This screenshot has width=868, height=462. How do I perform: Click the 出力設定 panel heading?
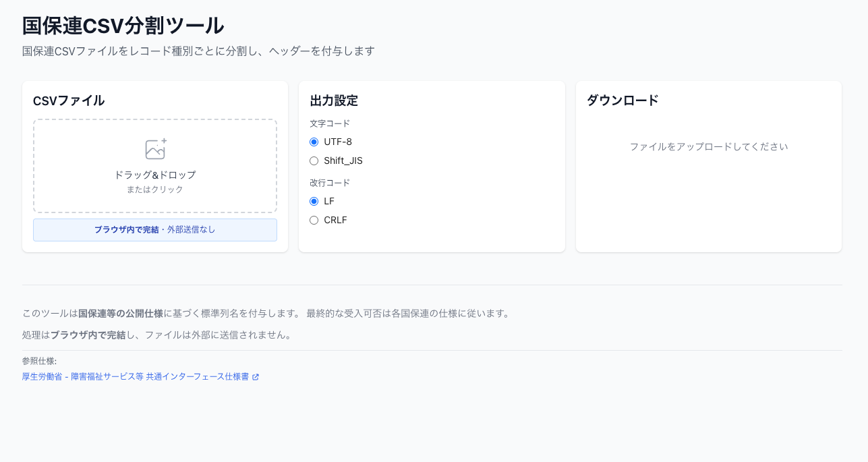click(x=333, y=100)
